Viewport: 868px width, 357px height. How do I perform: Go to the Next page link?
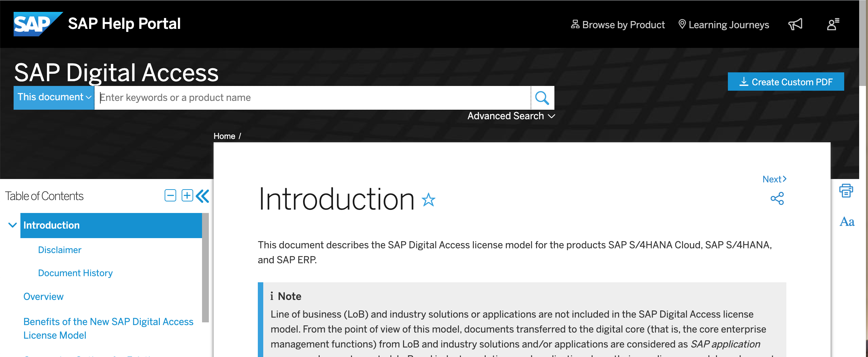coord(774,179)
